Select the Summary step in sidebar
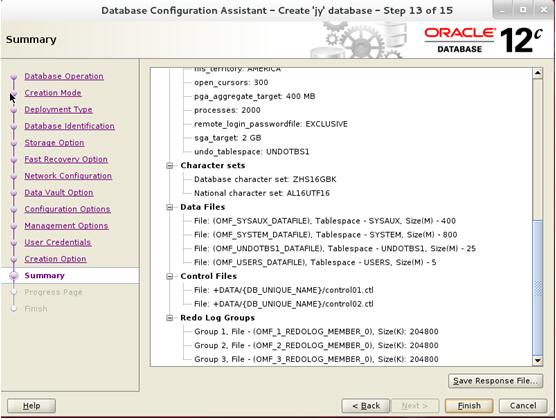The image size is (556, 420). pyautogui.click(x=44, y=276)
